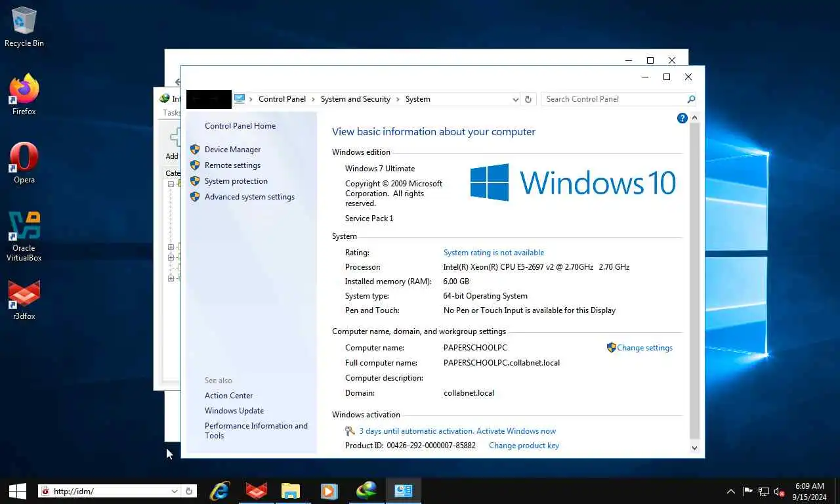Open the taskbar address bar dropdown
This screenshot has height=504, width=840.
pos(175,491)
